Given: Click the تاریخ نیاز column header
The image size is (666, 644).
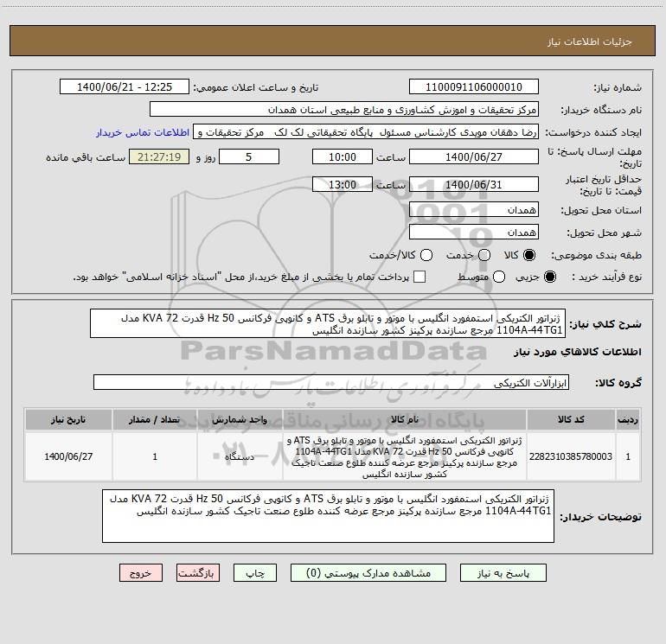Looking at the screenshot, I should tap(68, 419).
